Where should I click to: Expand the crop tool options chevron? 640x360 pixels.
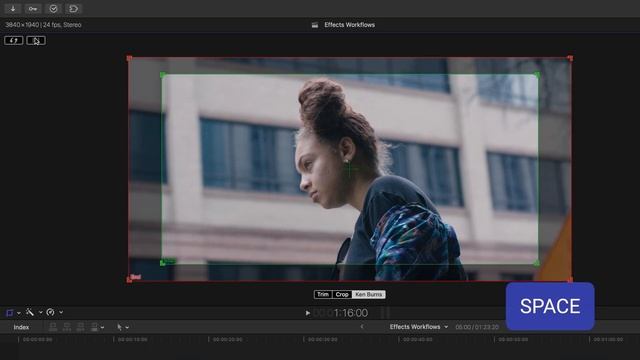[x=19, y=313]
